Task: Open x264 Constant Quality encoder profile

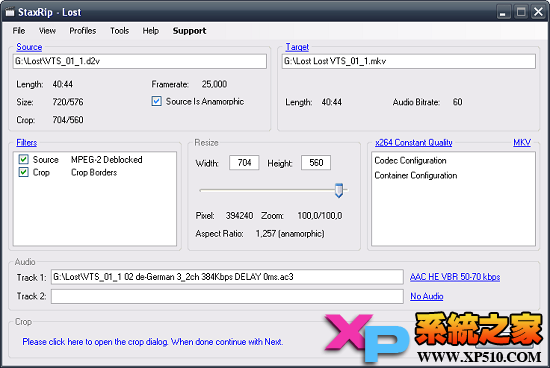Action: coord(414,142)
